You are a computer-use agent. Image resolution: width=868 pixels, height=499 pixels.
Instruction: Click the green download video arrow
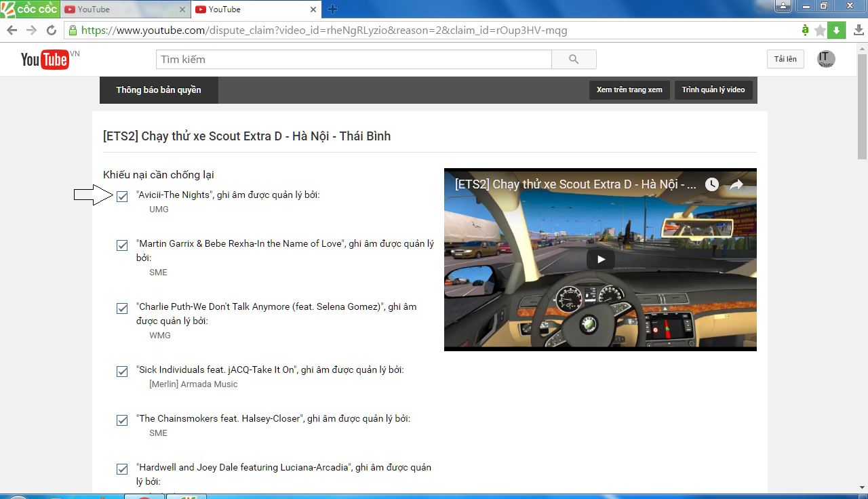[836, 30]
